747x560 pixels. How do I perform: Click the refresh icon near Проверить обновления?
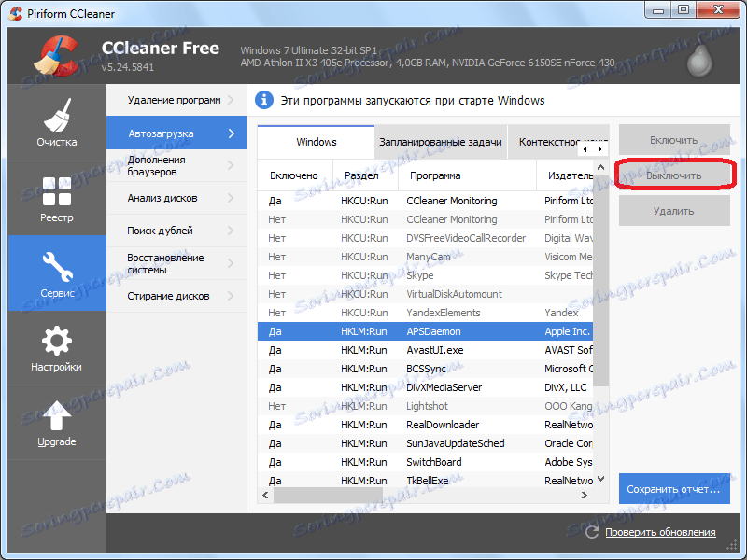point(592,532)
